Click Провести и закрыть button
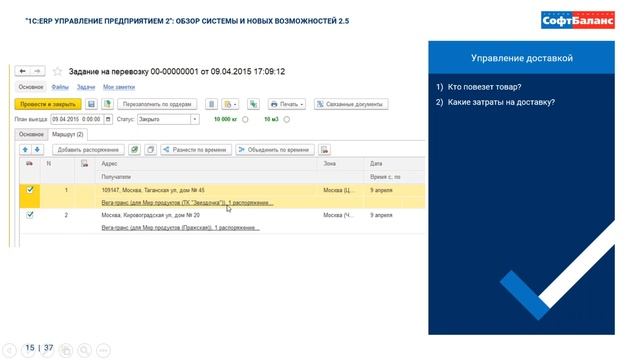Viewport: 640px width, 360px height. click(48, 104)
